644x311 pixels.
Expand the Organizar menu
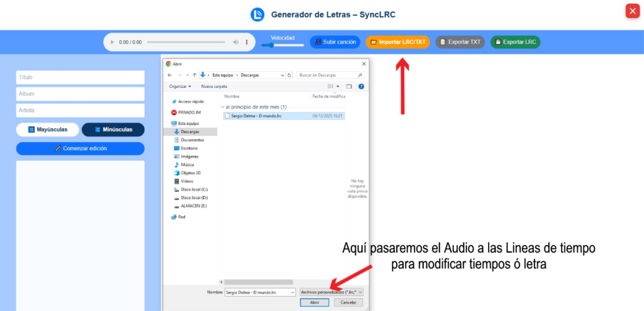click(x=180, y=86)
